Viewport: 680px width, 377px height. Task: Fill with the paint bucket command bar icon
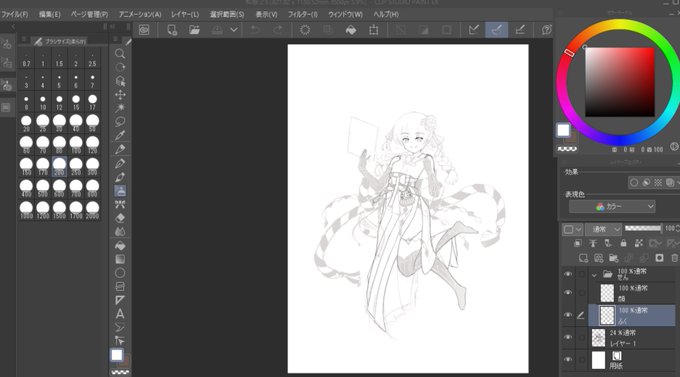coord(351,30)
